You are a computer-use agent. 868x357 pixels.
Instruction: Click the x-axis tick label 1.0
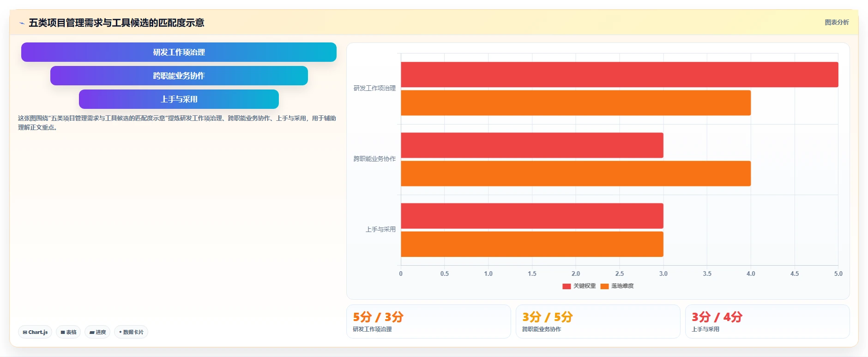tap(488, 274)
